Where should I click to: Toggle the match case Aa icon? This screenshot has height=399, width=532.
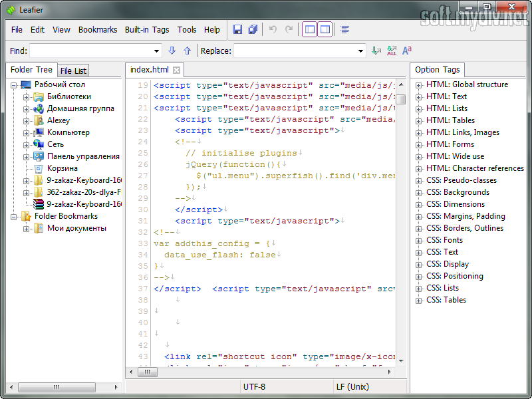click(407, 51)
